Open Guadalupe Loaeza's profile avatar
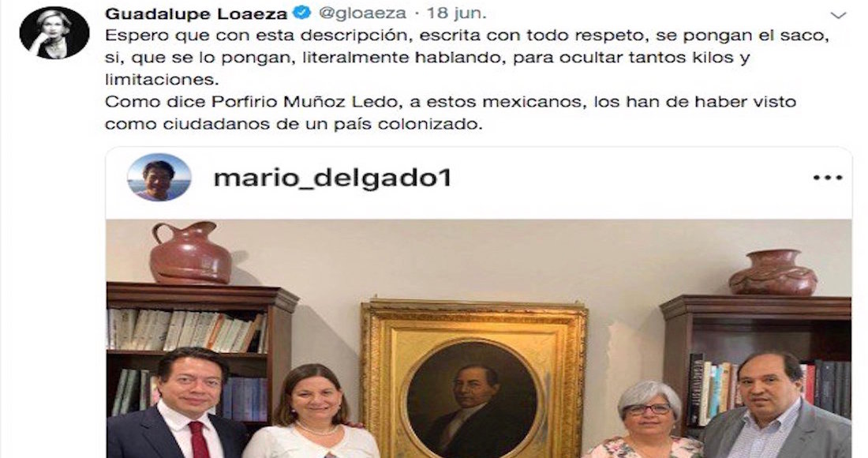Viewport: 868px width, 458px height. (x=54, y=32)
